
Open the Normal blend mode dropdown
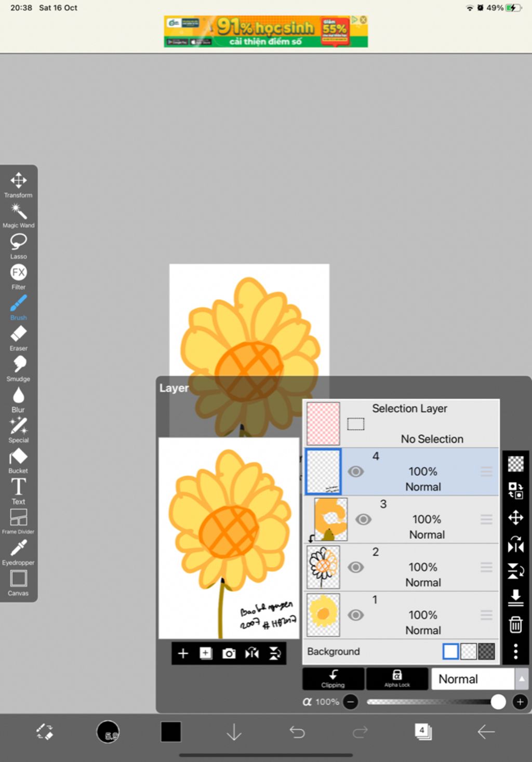pos(473,679)
